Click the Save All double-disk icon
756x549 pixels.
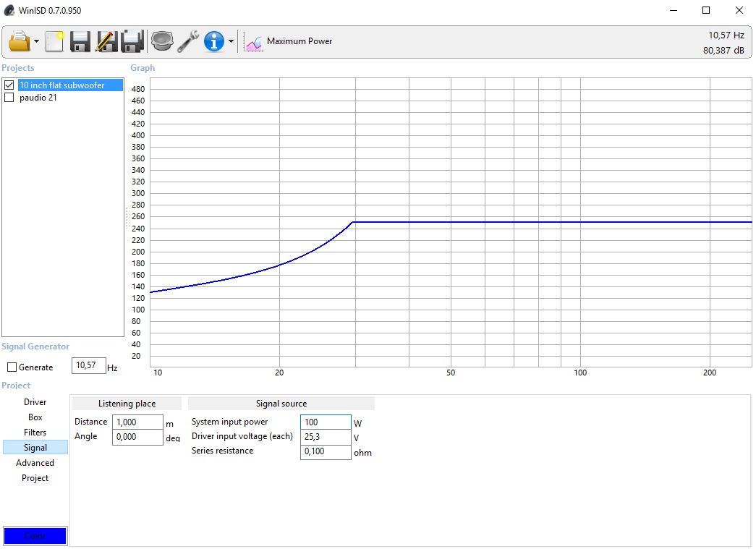[x=132, y=41]
